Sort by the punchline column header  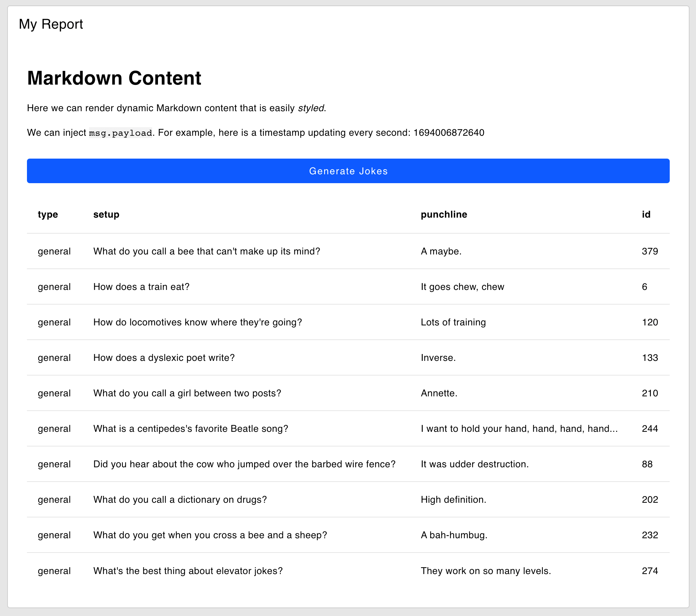tap(444, 214)
